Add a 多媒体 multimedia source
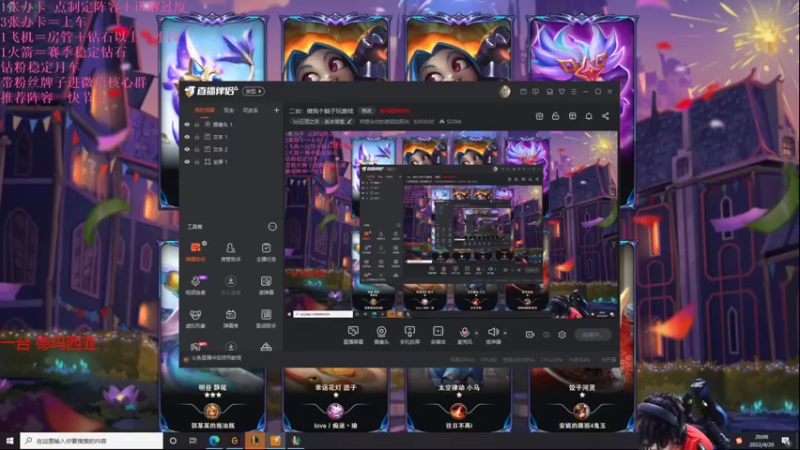The width and height of the screenshot is (800, 450). point(438,335)
